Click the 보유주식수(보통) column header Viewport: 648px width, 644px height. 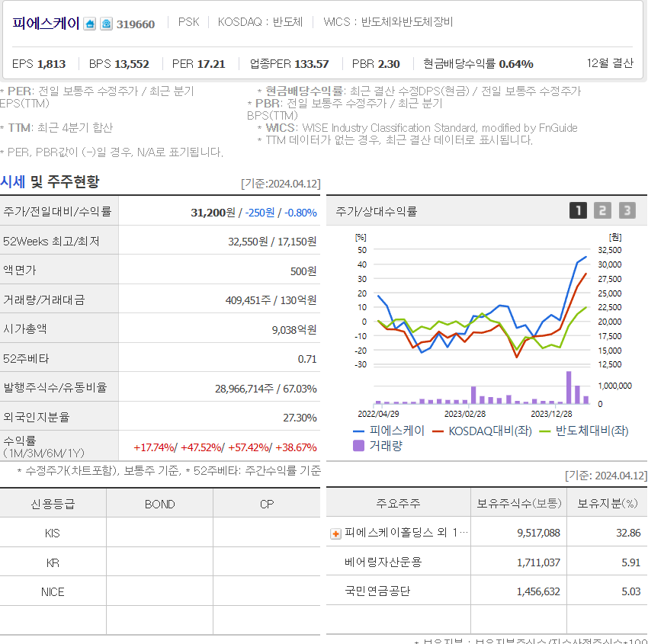click(x=518, y=503)
